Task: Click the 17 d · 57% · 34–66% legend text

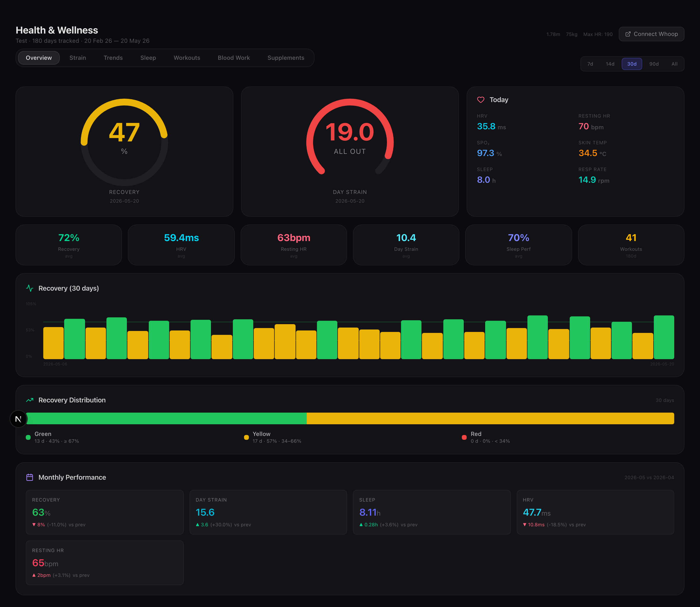Action: click(277, 441)
